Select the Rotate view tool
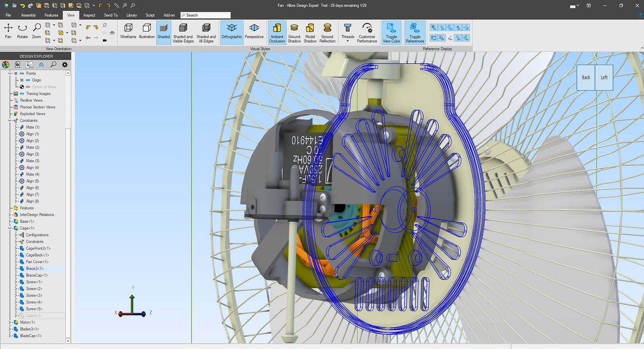Viewport: 644px width, 349px height. tap(22, 31)
